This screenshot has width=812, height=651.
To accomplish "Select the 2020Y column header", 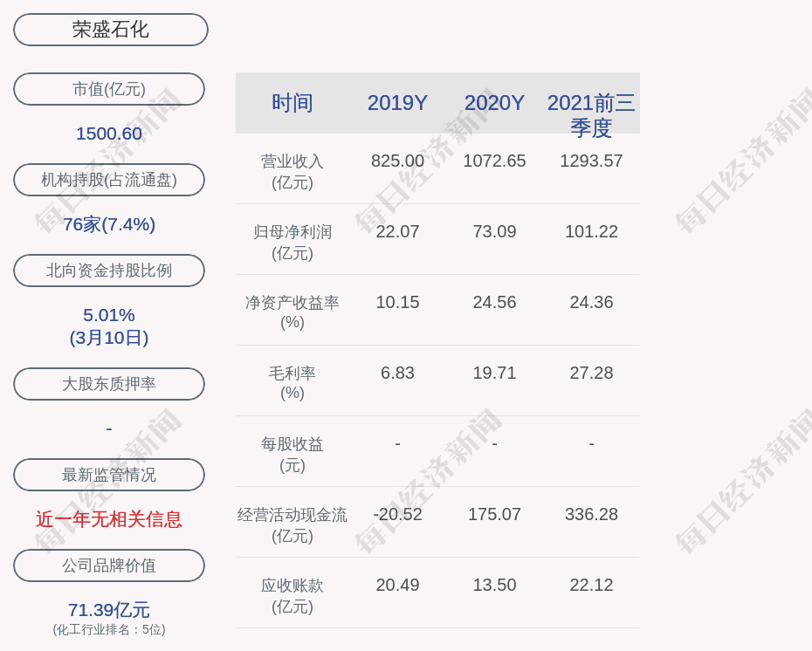I will click(x=494, y=103).
